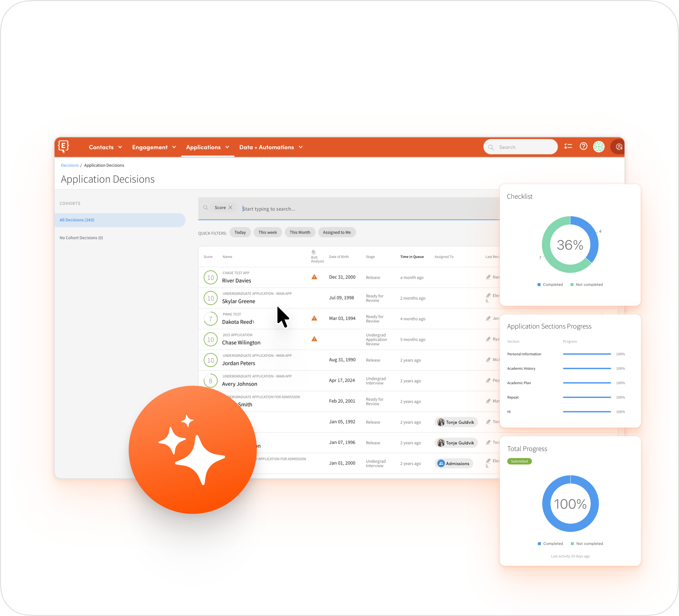The image size is (679, 616).
Task: Click the Element451 logo icon
Action: pos(64,147)
